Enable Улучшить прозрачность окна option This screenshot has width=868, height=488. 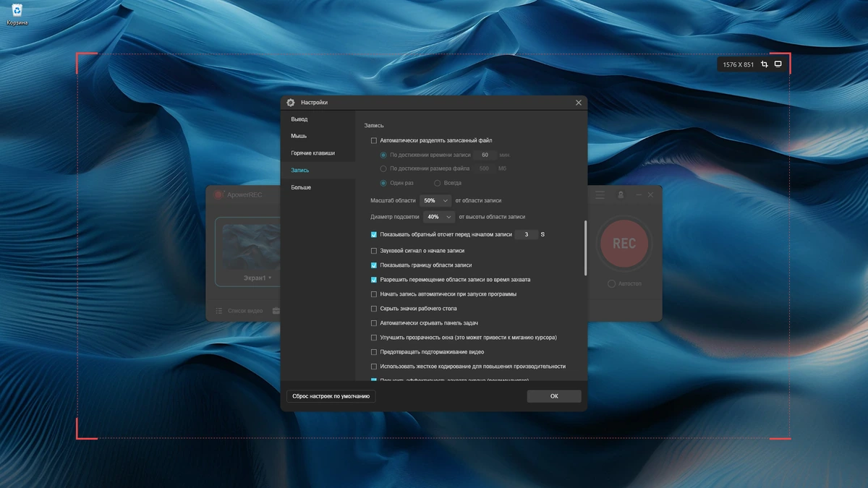pyautogui.click(x=374, y=338)
